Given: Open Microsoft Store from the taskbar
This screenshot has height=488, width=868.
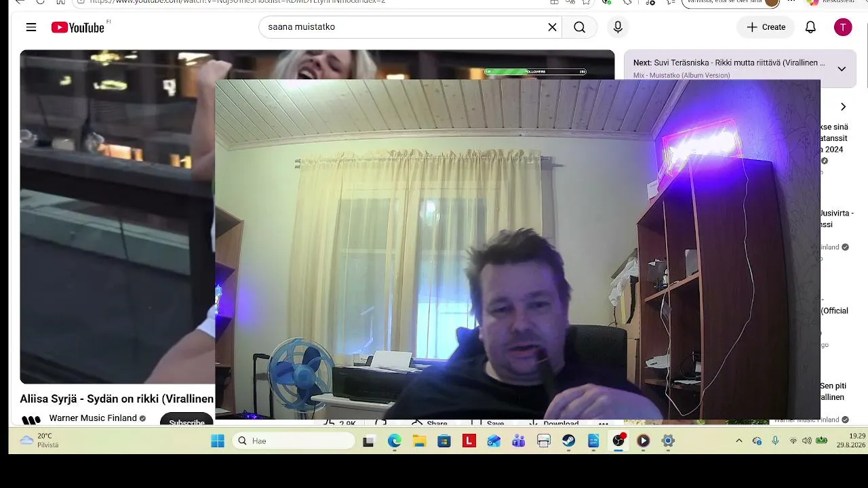Looking at the screenshot, I should pos(444,441).
